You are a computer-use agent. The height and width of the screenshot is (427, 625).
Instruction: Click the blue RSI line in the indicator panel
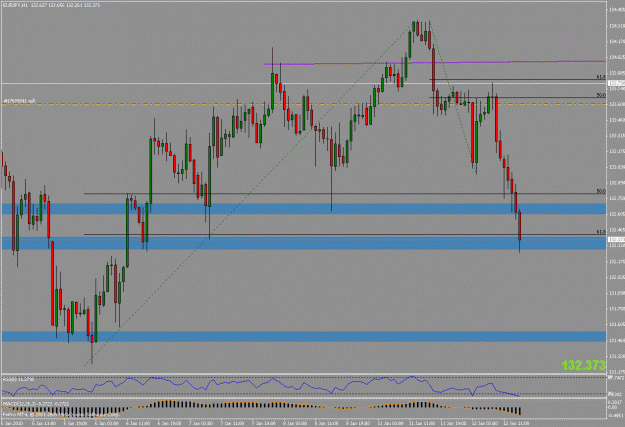261,385
